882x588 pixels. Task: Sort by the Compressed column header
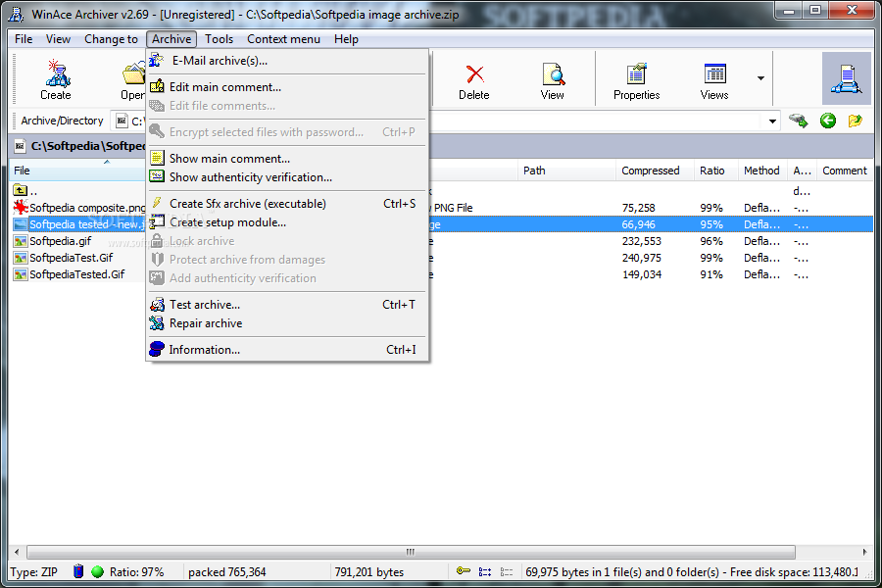click(655, 171)
